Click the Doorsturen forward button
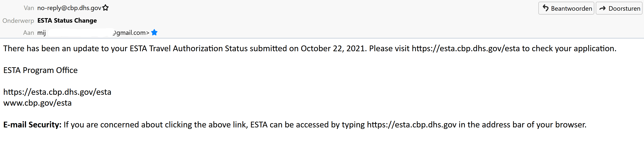644x146 pixels. click(x=619, y=9)
